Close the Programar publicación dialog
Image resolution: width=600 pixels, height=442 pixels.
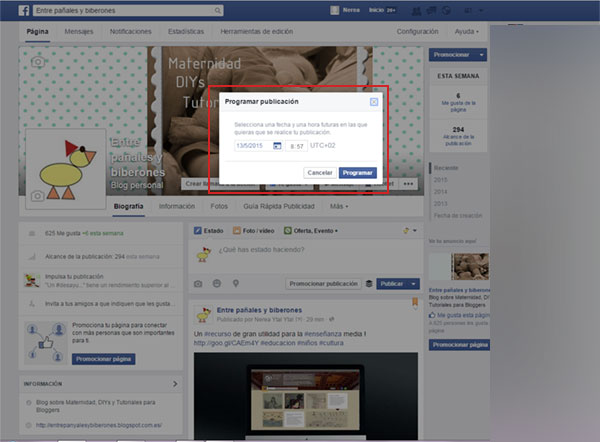pyautogui.click(x=374, y=102)
